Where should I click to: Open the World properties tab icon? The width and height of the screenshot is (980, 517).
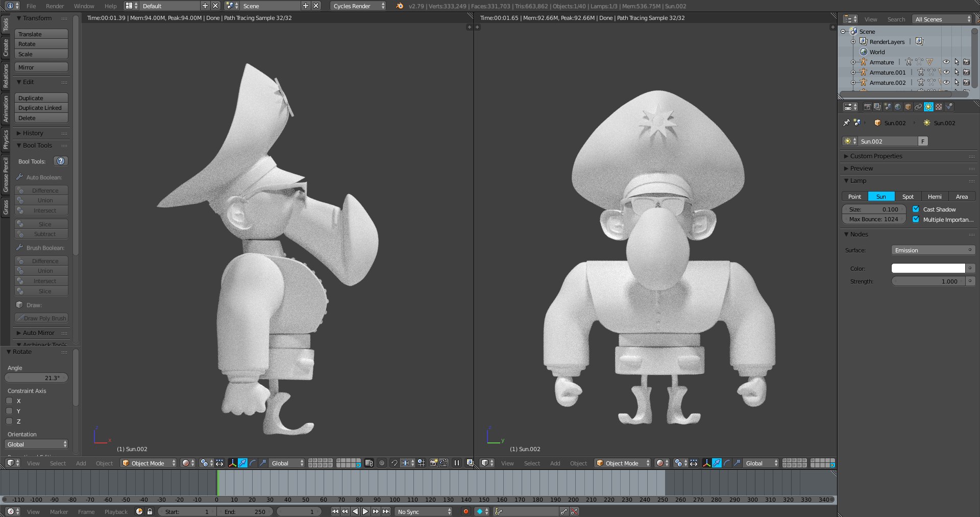(898, 107)
